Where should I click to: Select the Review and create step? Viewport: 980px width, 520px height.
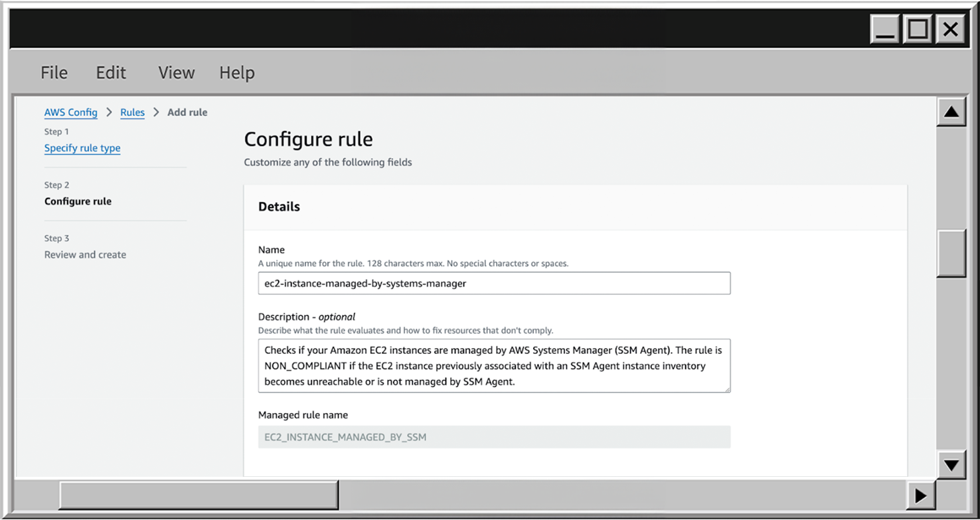(x=85, y=254)
